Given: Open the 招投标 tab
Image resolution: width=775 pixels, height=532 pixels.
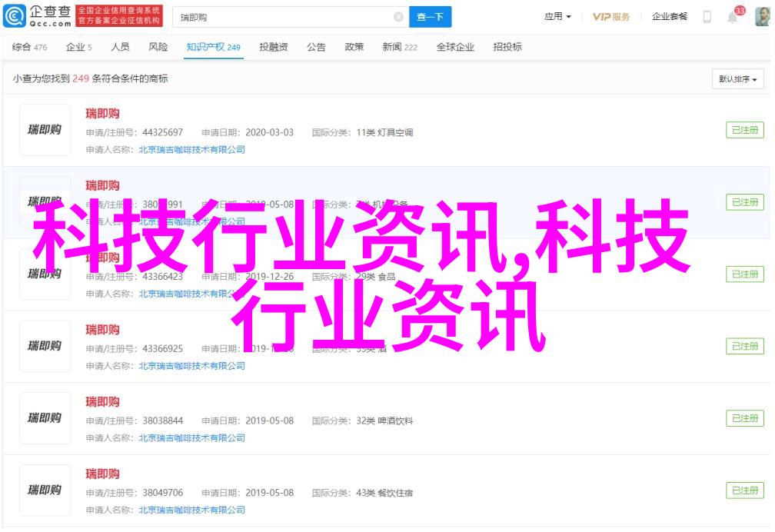Looking at the screenshot, I should point(507,48).
